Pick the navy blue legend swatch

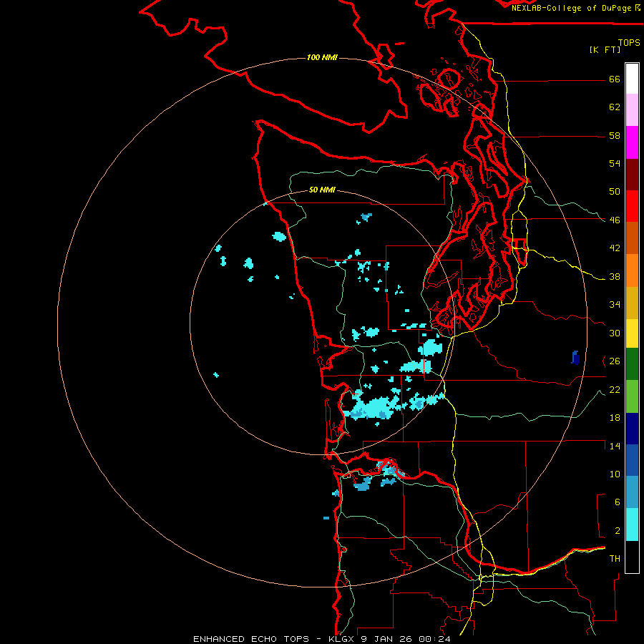coord(632,429)
